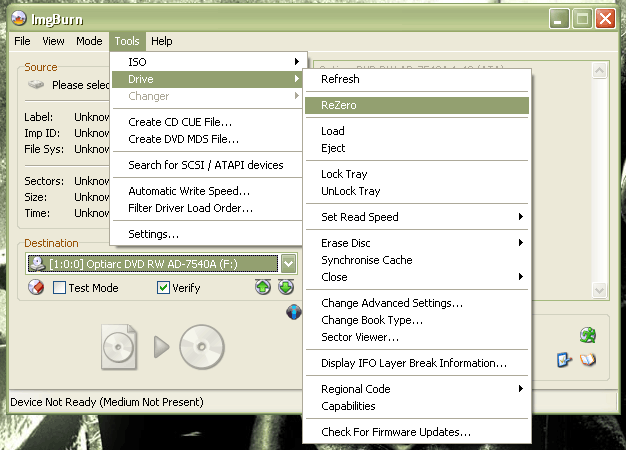The image size is (626, 450).
Task: Click the ImgBurn title bar disc icon
Action: coord(18,18)
